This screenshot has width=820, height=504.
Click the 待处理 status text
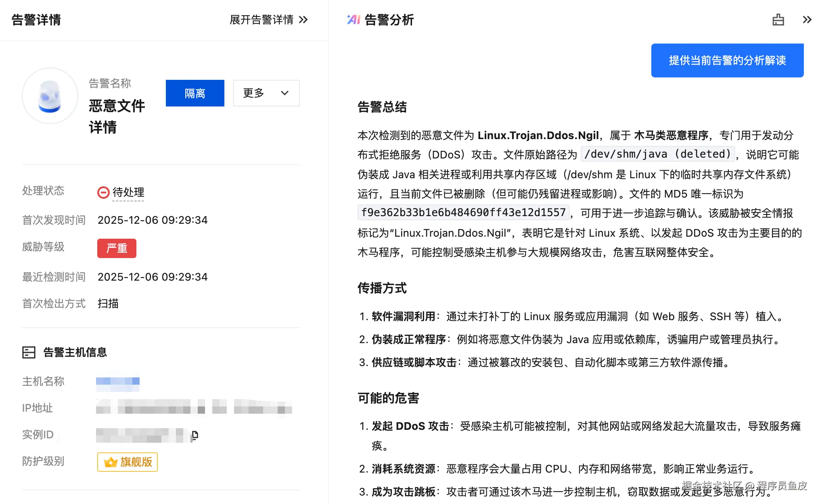coord(128,192)
